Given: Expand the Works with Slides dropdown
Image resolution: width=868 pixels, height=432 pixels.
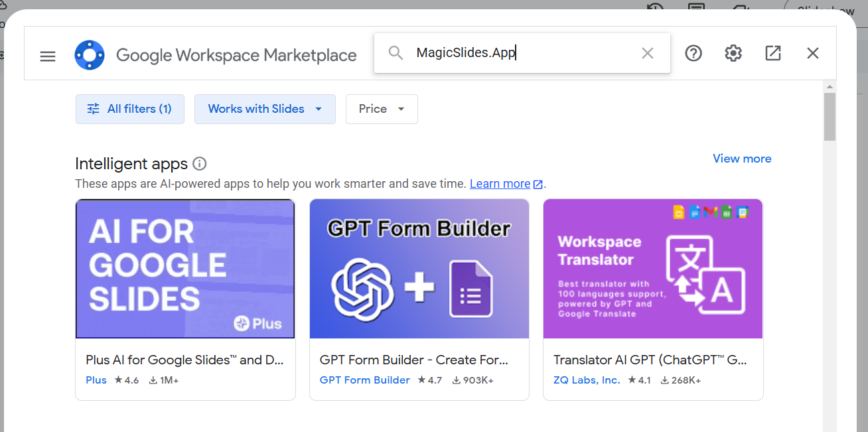Looking at the screenshot, I should click(x=265, y=109).
